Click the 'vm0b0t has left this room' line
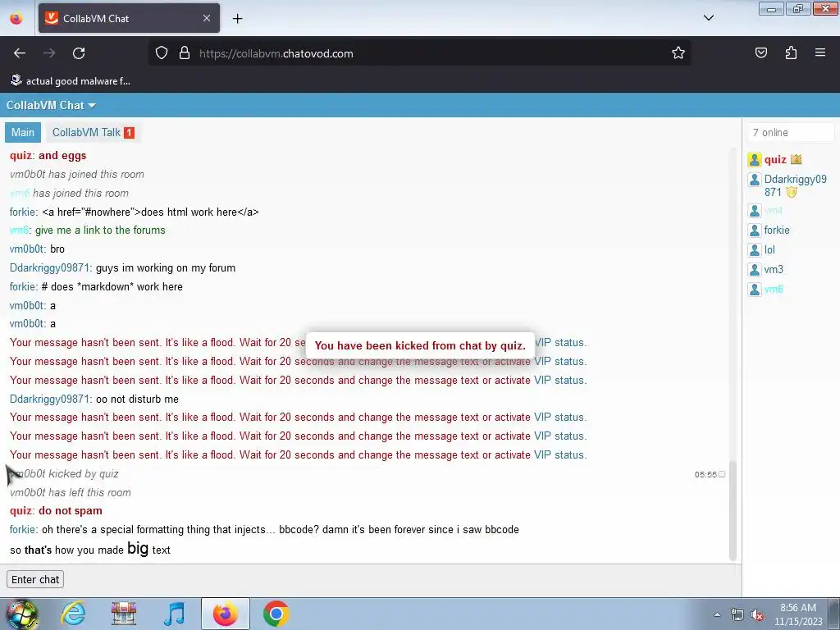 71,492
